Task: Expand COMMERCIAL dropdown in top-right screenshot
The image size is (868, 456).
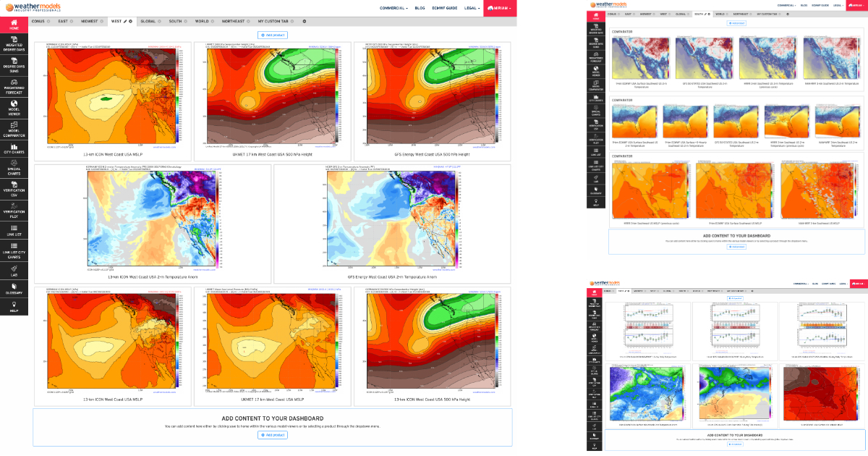Action: 786,5
